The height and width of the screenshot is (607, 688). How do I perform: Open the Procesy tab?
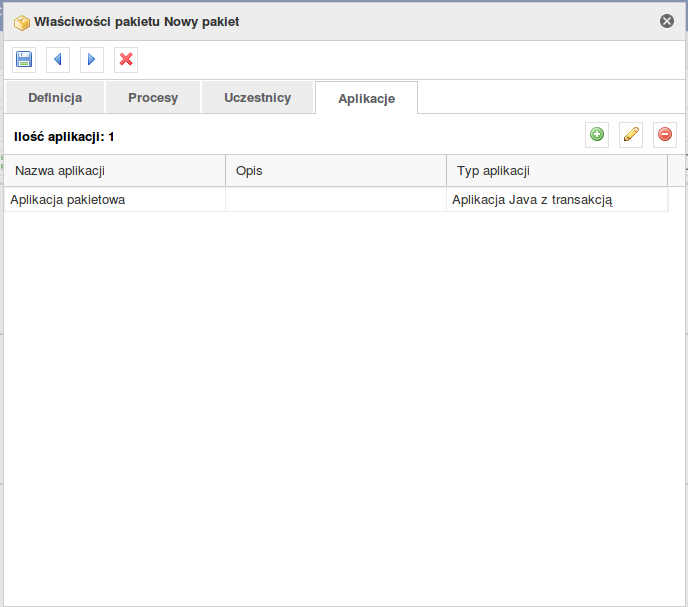point(153,97)
